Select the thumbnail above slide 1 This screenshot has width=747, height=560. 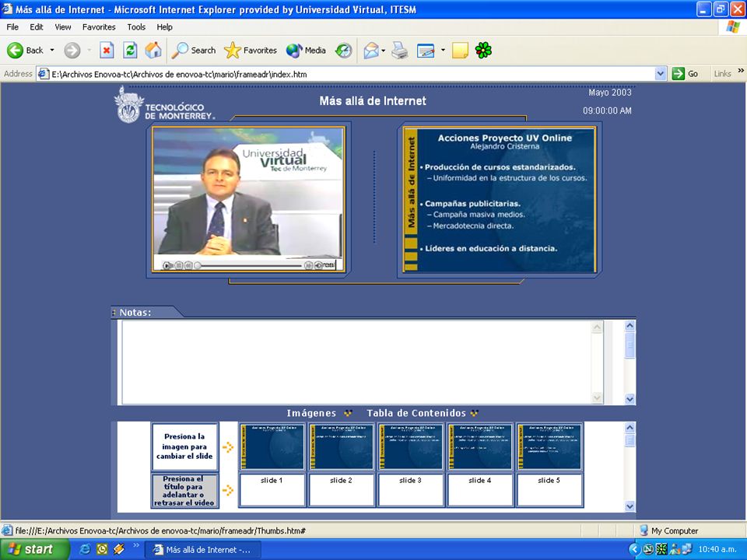click(x=272, y=446)
